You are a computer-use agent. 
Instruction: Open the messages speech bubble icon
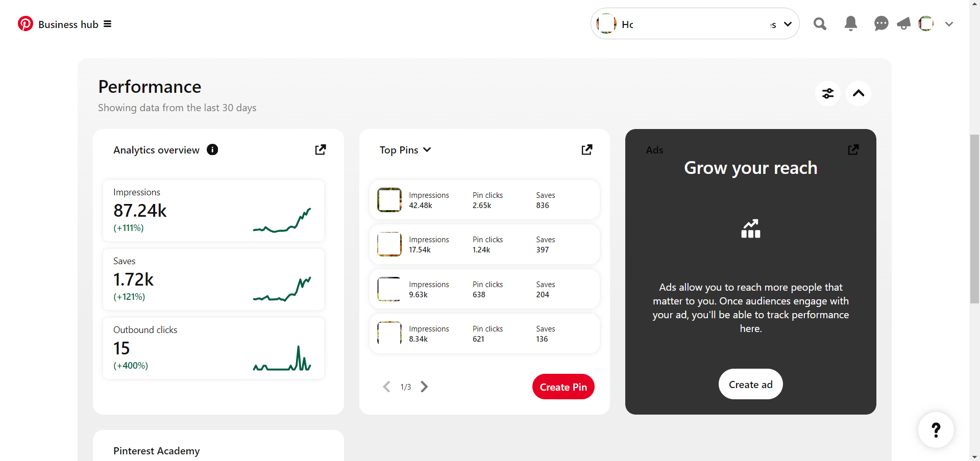(881, 23)
